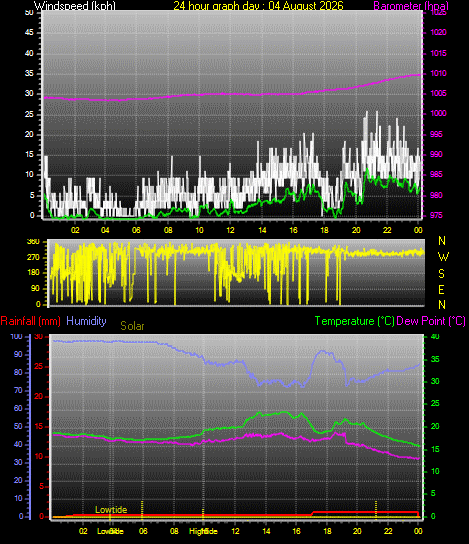Click 15 on the windspeed axis
Viewport: 469px width, 544px height.
tap(29, 155)
